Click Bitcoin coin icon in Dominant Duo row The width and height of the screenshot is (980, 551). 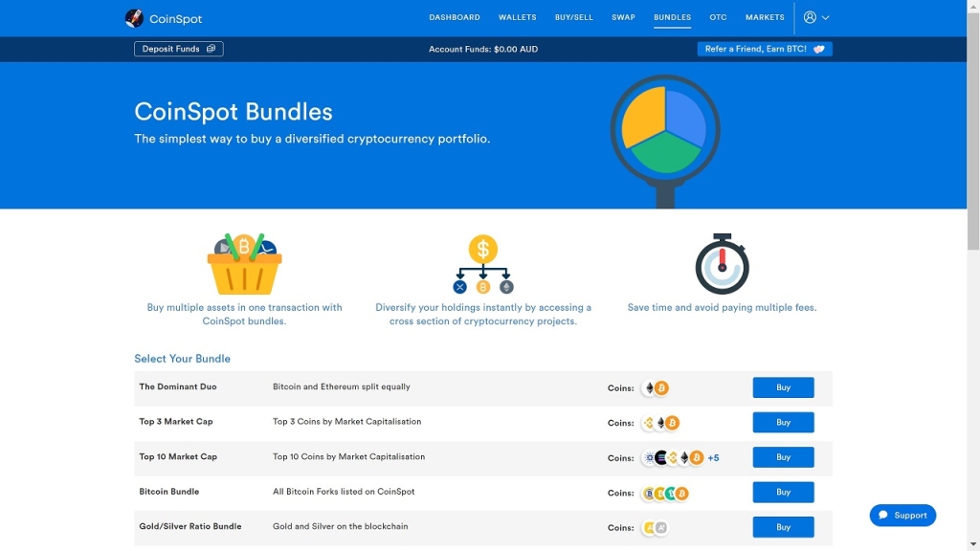tap(661, 388)
